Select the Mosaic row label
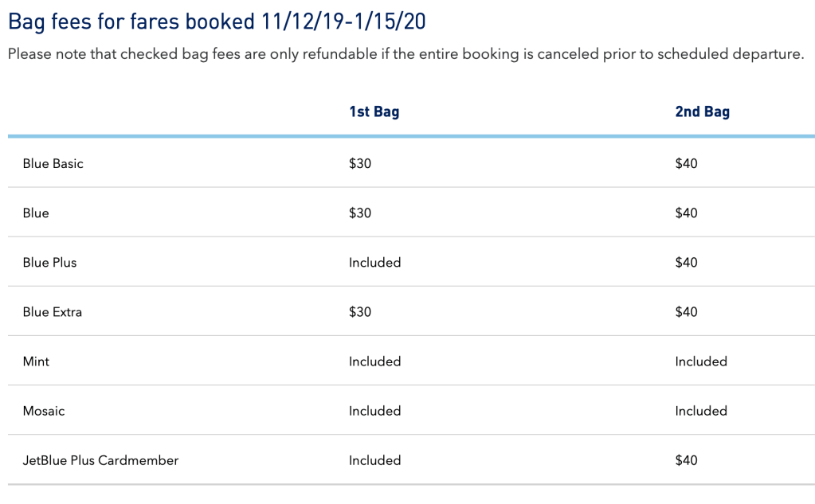815x504 pixels. (44, 411)
